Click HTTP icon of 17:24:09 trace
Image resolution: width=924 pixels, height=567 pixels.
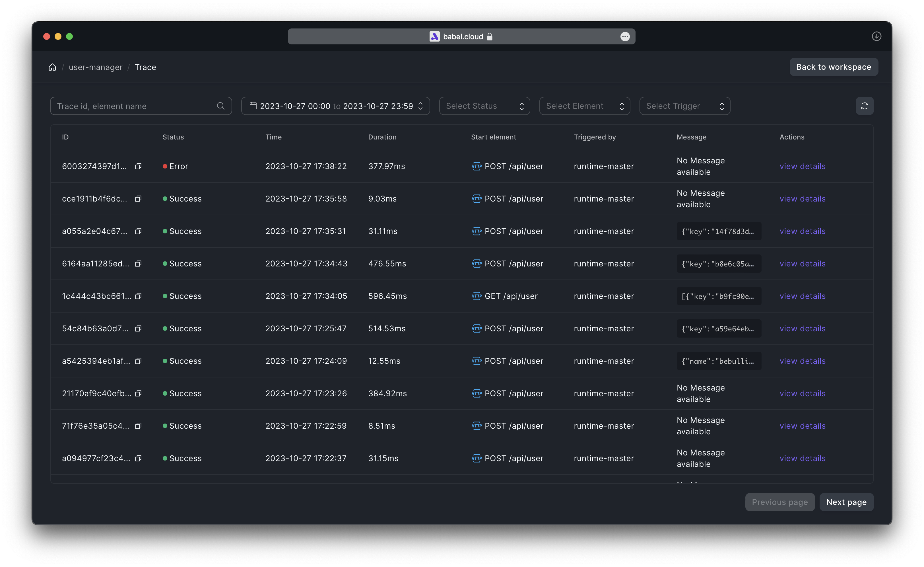tap(476, 361)
